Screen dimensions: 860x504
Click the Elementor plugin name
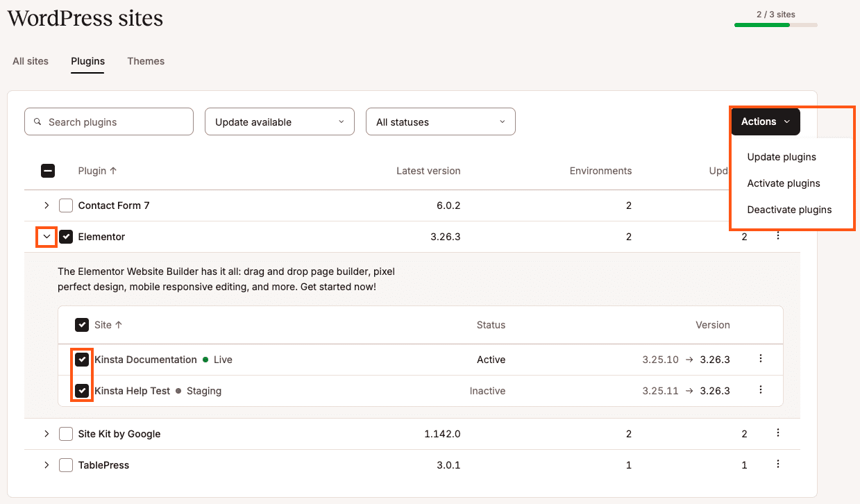[x=101, y=237]
